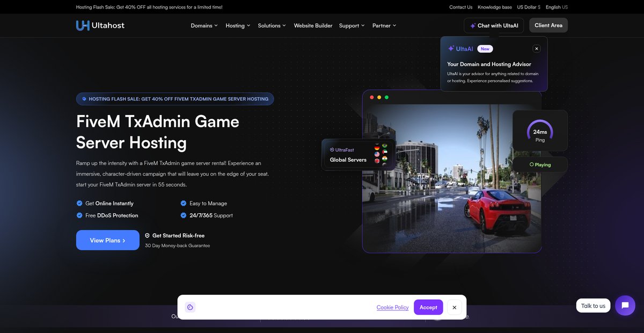
Task: Click the Talk to us label
Action: pos(593,306)
